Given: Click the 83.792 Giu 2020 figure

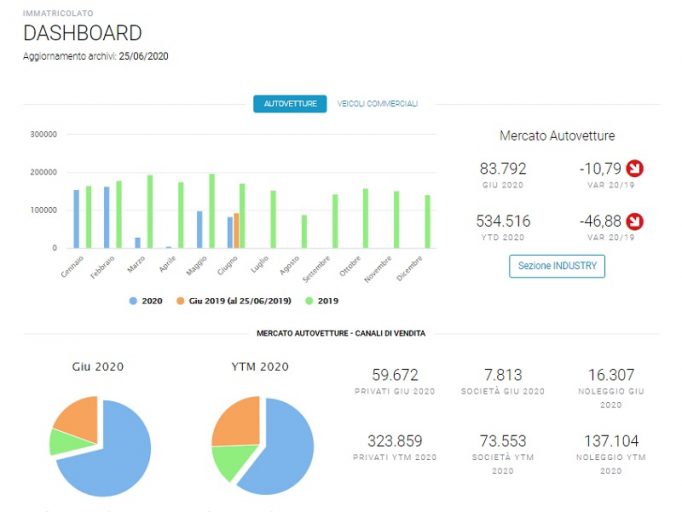Looking at the screenshot, I should [x=503, y=169].
